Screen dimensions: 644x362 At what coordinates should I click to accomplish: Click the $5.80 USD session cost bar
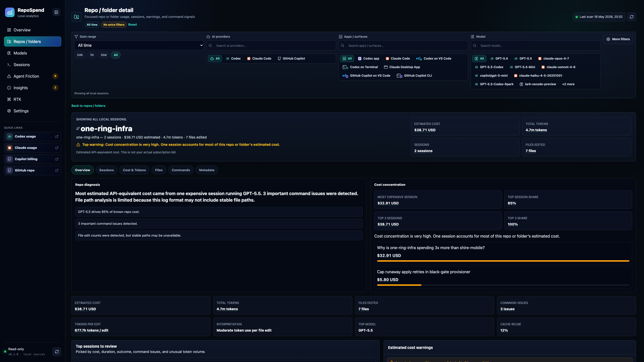[503, 285]
